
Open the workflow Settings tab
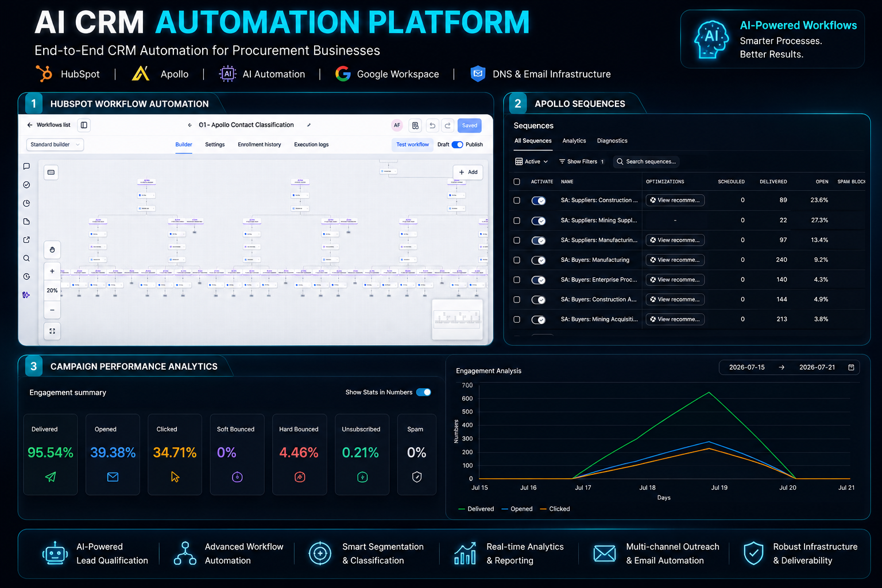pyautogui.click(x=215, y=145)
